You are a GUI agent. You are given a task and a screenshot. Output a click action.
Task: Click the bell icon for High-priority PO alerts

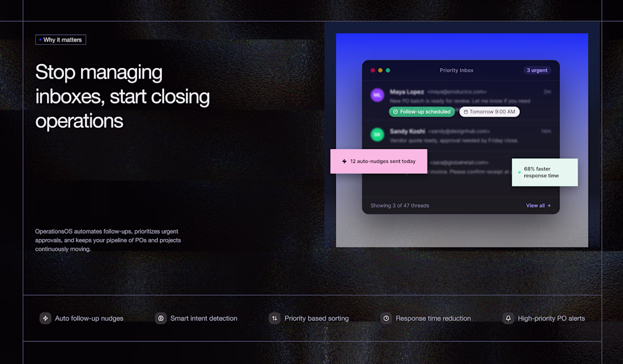pyautogui.click(x=508, y=318)
